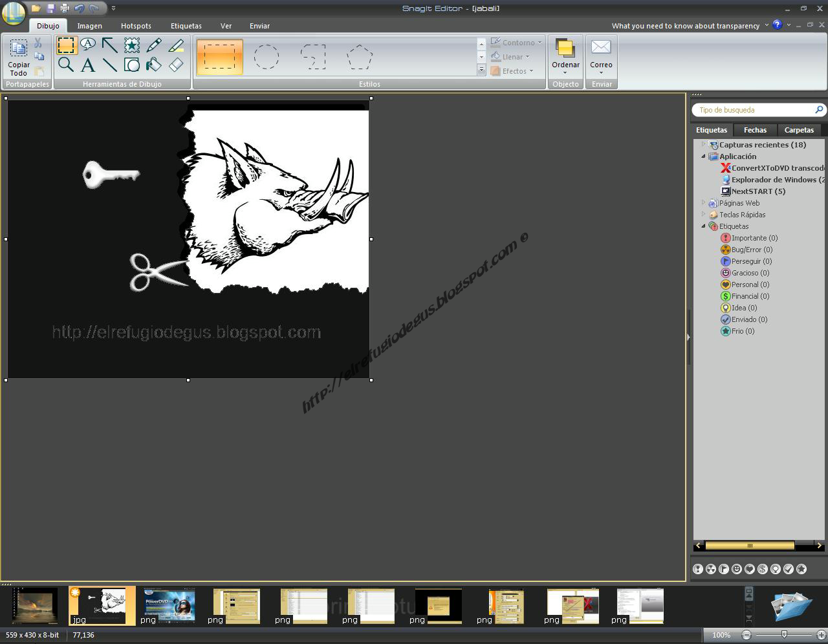Open the library folder icon in tray
This screenshot has width=828, height=644.
point(791,606)
